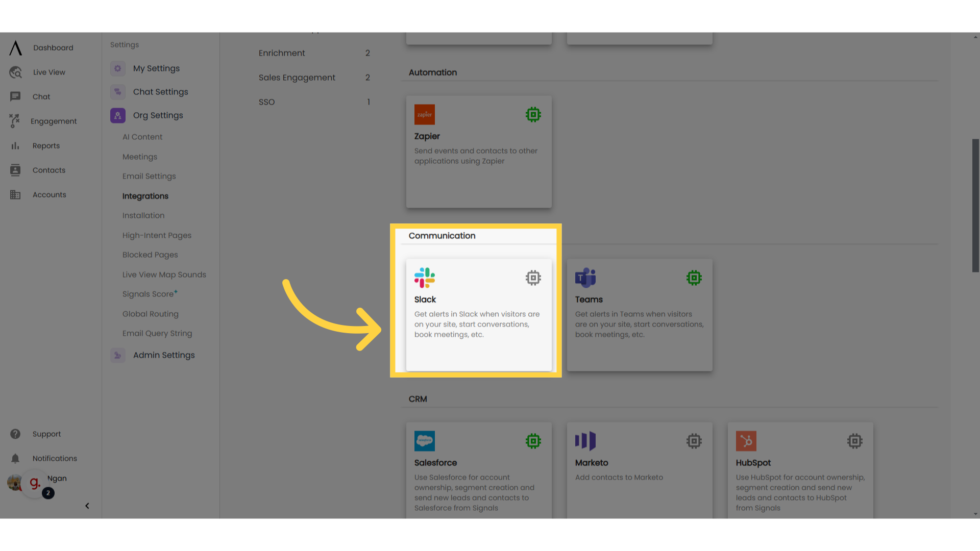Viewport: 980px width, 551px height.
Task: Click the Contacts icon
Action: tap(15, 170)
